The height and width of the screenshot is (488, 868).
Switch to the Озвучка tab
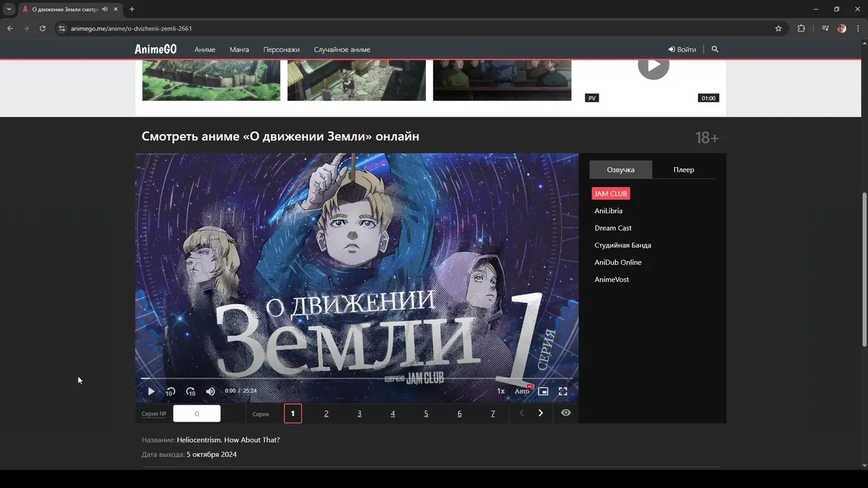[620, 169]
